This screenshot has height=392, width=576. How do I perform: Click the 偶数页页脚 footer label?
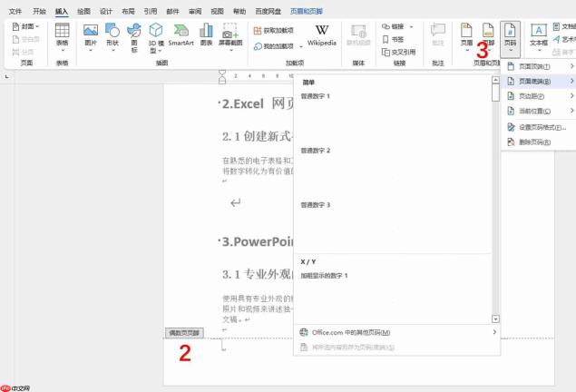pyautogui.click(x=184, y=333)
